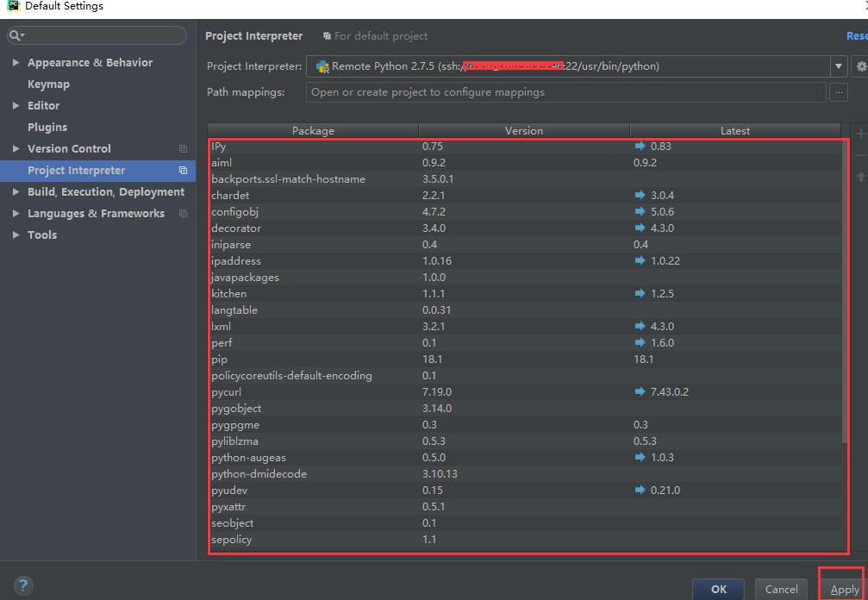Click the copy icon next to Project Interpreter
This screenshot has width=868, height=600.
[184, 171]
